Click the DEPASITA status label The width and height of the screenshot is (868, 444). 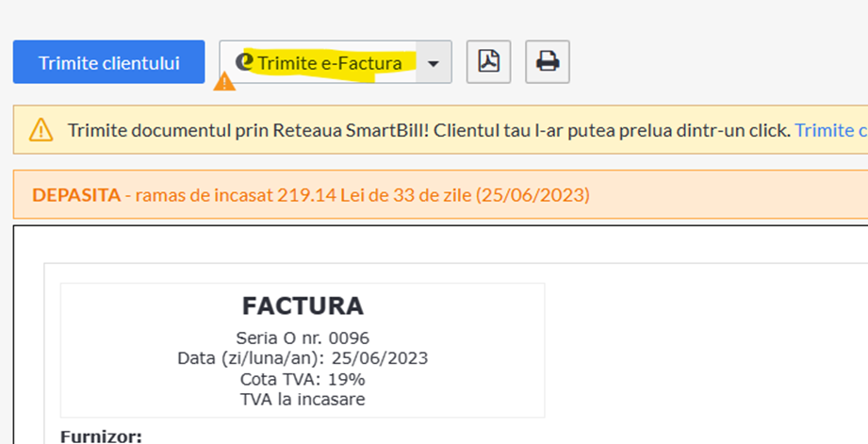coord(76,195)
